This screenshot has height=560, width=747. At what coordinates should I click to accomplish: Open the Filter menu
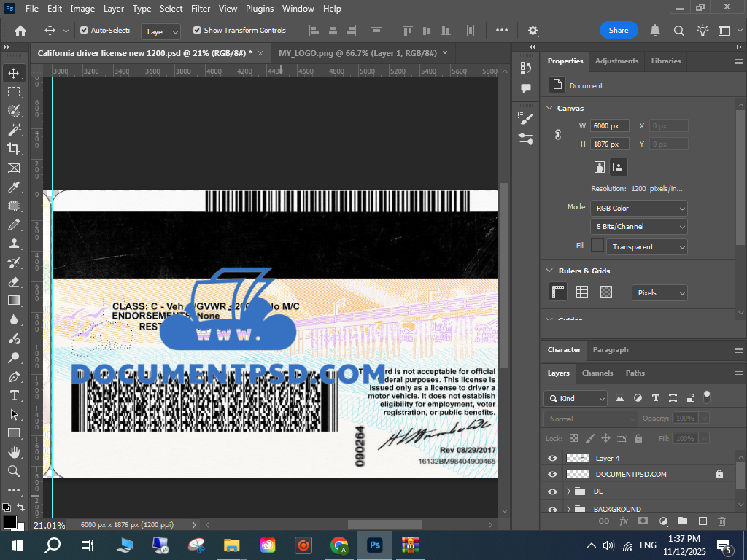(200, 9)
